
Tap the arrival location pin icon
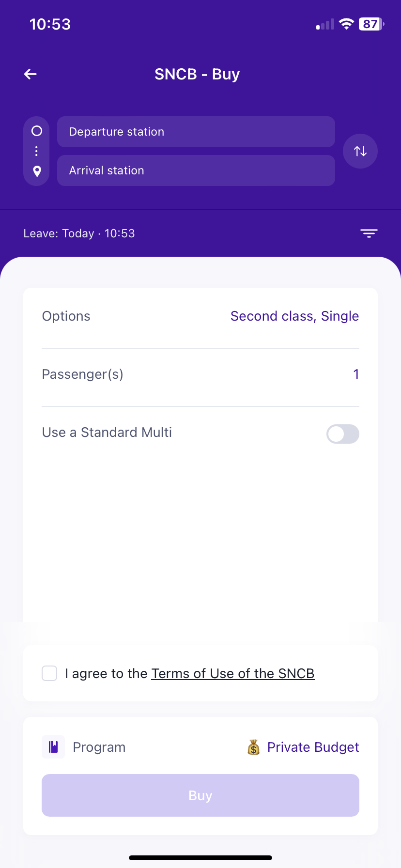37,171
